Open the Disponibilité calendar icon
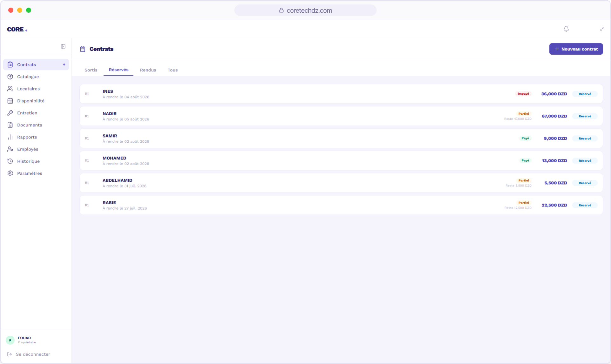611x364 pixels. [10, 101]
